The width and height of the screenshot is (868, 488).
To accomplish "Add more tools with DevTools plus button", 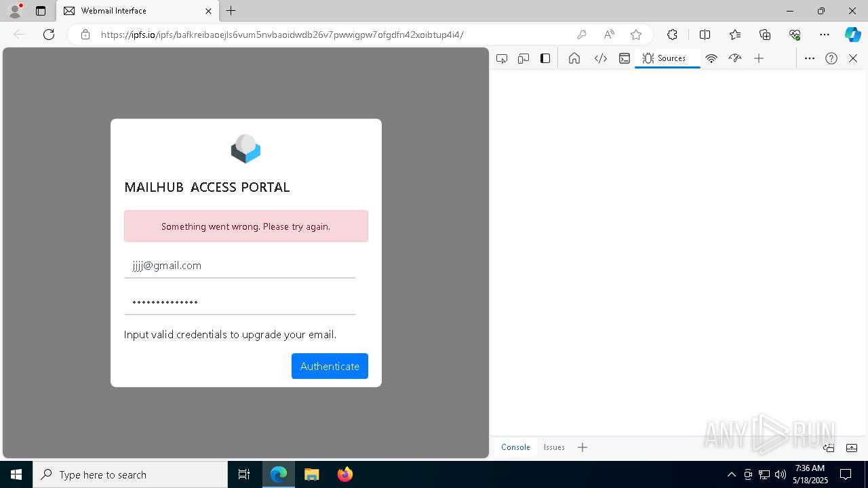I will point(759,58).
